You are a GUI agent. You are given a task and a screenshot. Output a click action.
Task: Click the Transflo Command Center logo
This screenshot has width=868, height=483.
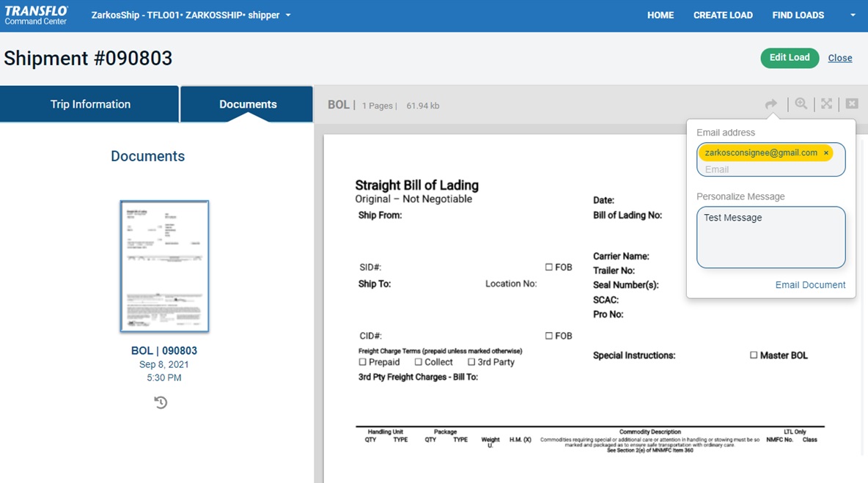(35, 15)
